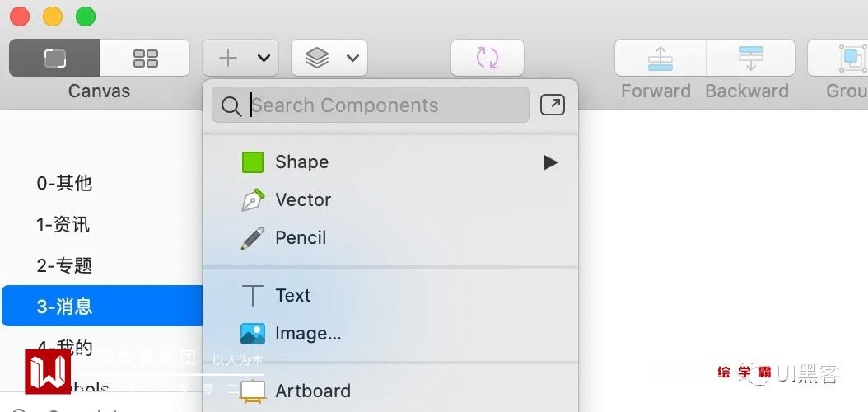The width and height of the screenshot is (868, 412).
Task: Click the Forward arrange button
Action: click(660, 58)
